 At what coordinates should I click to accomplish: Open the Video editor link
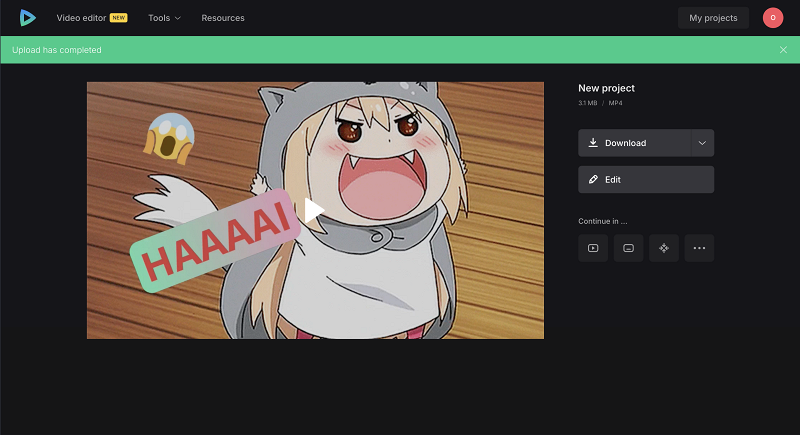[81, 18]
